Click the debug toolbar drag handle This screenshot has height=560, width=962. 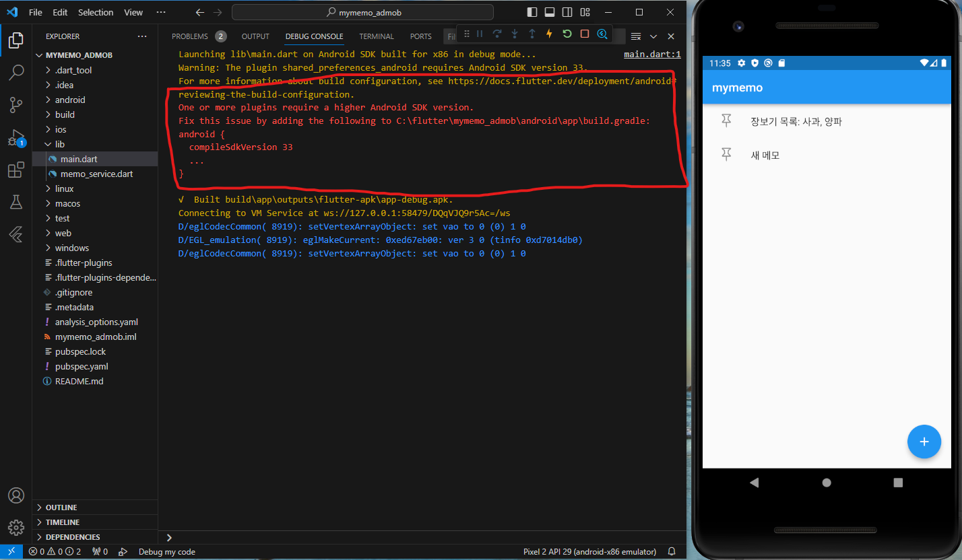click(467, 34)
